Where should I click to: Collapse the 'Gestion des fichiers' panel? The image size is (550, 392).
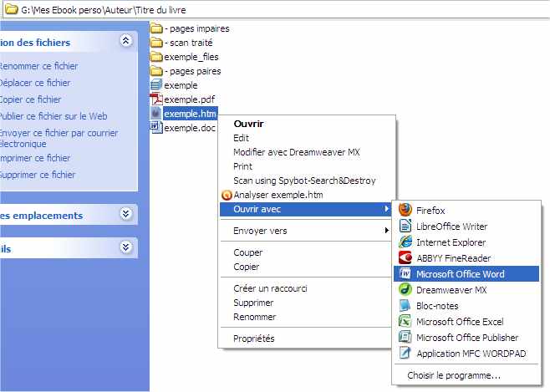coord(126,41)
